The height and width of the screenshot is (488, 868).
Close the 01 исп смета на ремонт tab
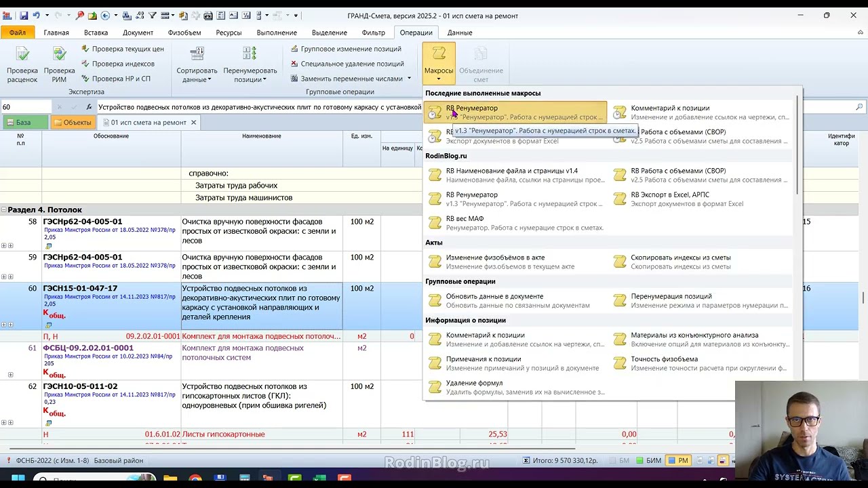[x=193, y=123]
